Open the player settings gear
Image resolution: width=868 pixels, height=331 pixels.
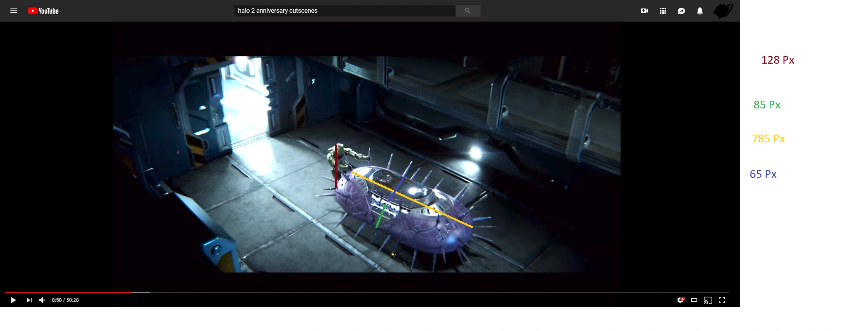tap(681, 300)
